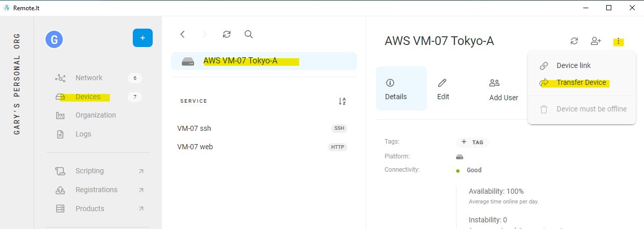Click the AWS VM-07 Tokyo-A page title

point(439,41)
